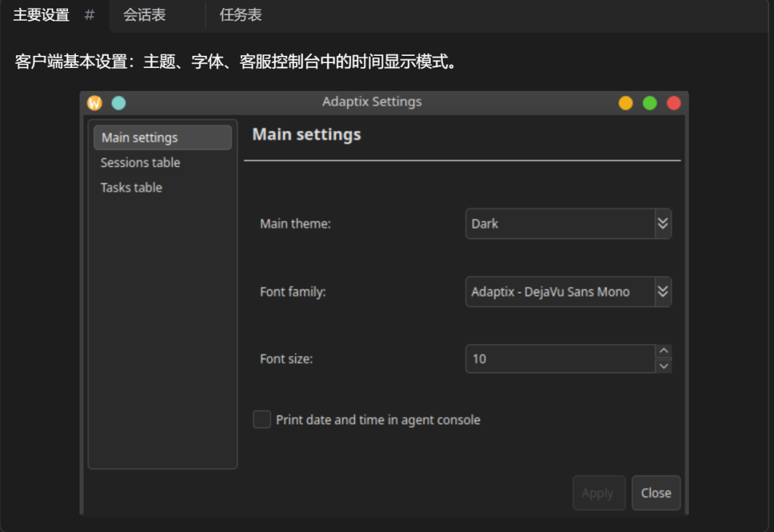Click the teal circle icon in title bar
Viewport: 774px width, 532px height.
118,103
